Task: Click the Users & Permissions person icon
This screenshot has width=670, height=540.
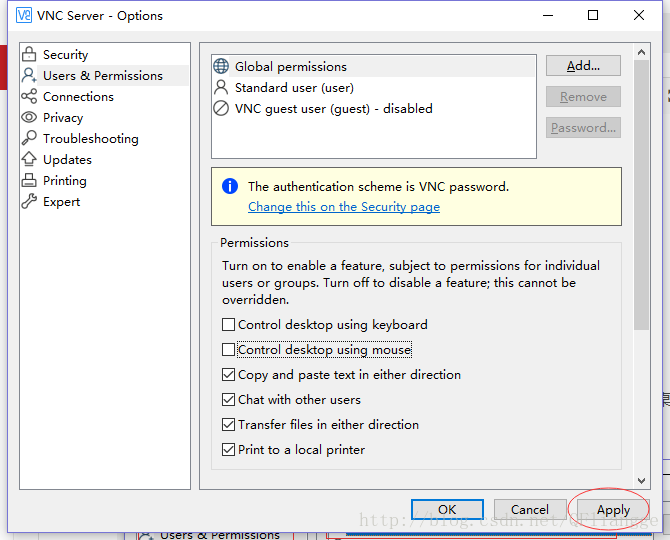Action: 29,75
